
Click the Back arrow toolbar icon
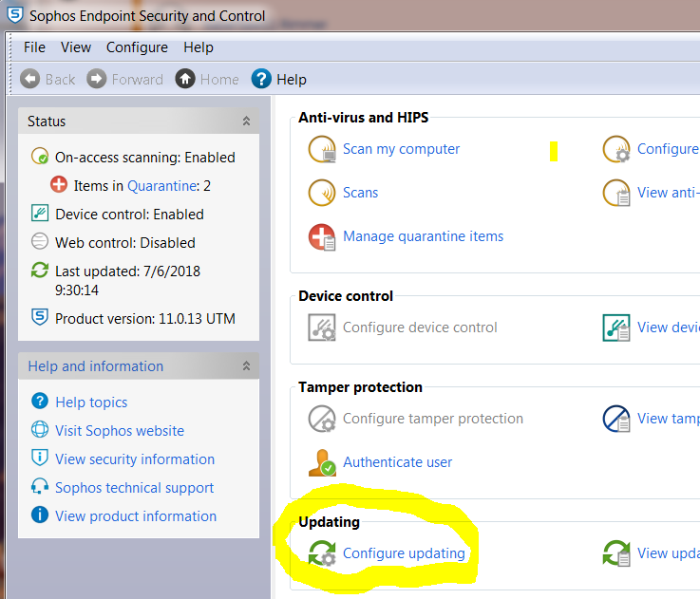click(x=29, y=79)
